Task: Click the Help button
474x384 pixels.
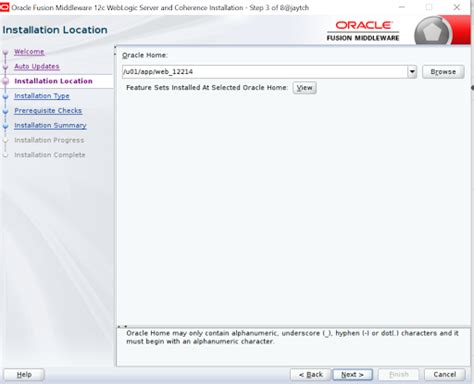Action: 24,375
